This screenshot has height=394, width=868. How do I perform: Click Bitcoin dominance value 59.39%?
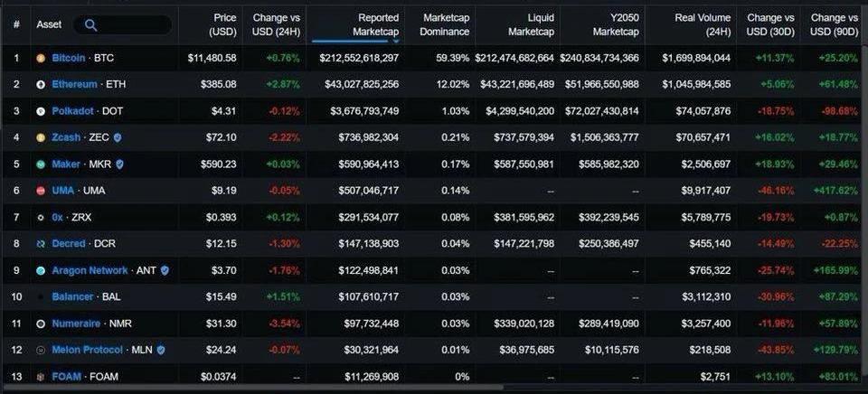(453, 58)
